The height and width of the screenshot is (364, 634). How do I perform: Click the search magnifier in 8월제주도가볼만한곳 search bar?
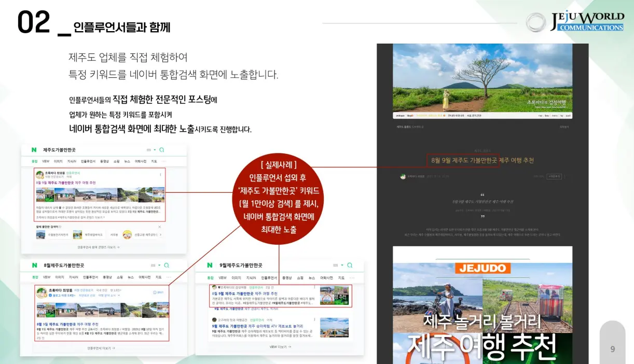pyautogui.click(x=166, y=265)
